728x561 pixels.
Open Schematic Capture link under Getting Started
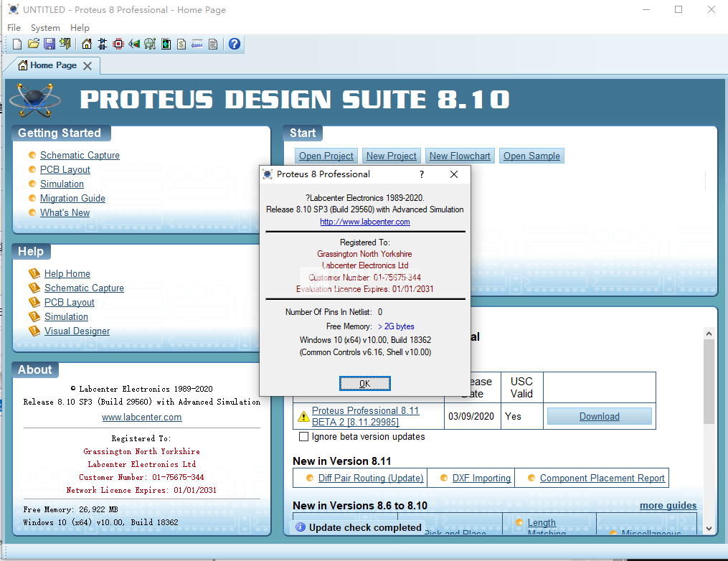click(80, 155)
